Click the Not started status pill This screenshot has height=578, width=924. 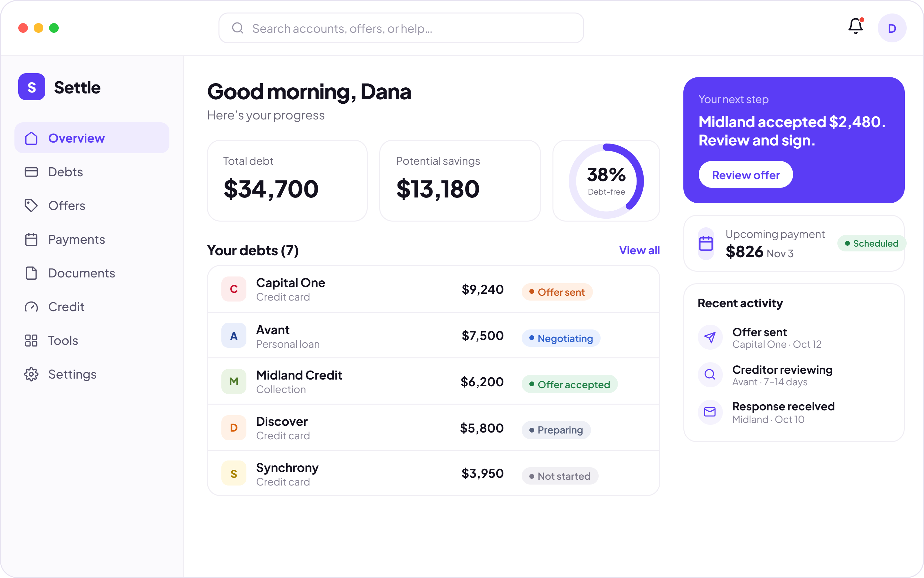click(x=560, y=476)
